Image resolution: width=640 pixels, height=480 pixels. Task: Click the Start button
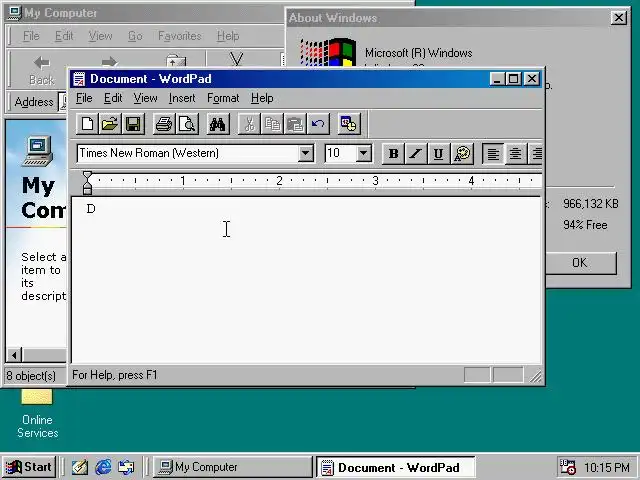coord(29,467)
